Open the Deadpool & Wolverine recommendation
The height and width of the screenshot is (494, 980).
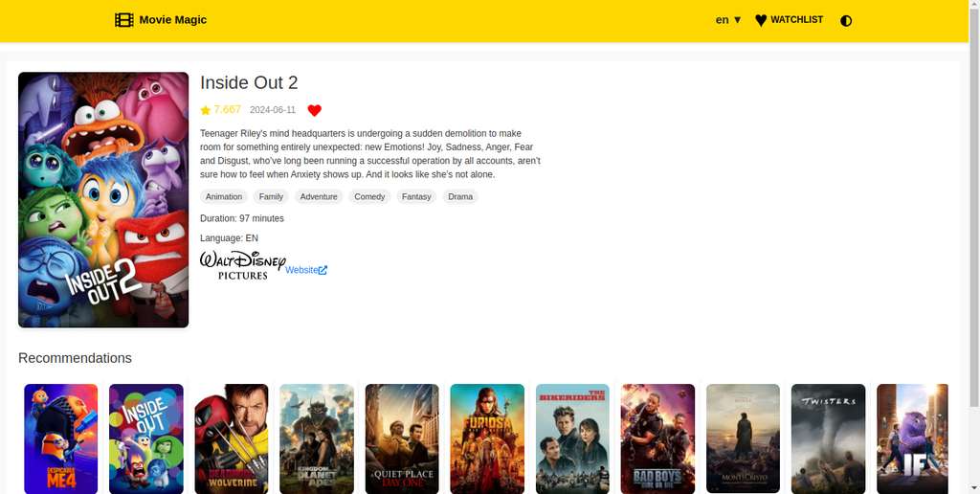pyautogui.click(x=232, y=439)
